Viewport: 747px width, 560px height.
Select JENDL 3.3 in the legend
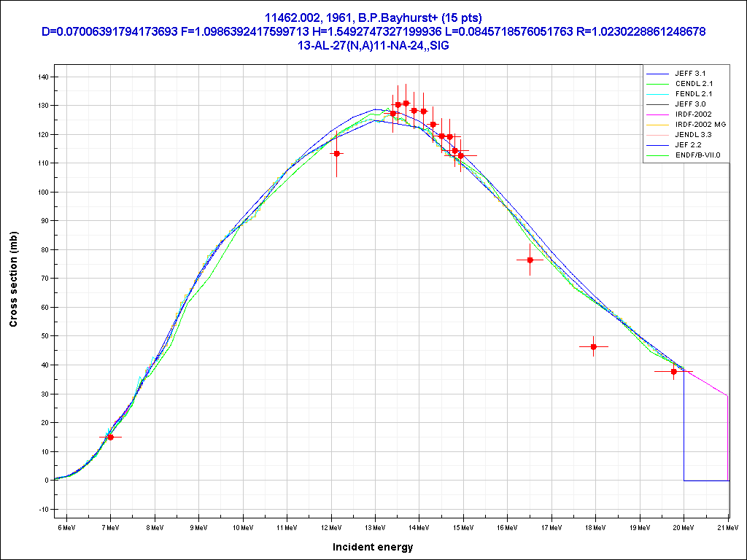[693, 135]
